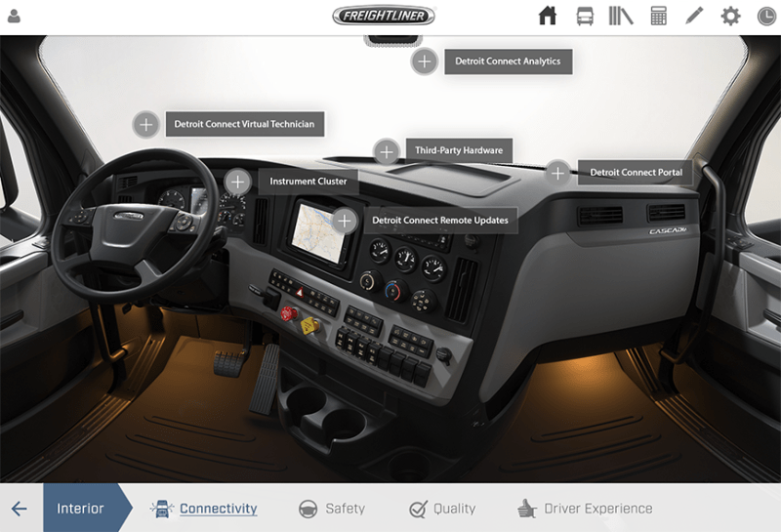Expand Detroit Connect Remote Updates plus hotspot
Viewport: 781px width, 532px height.
(345, 221)
